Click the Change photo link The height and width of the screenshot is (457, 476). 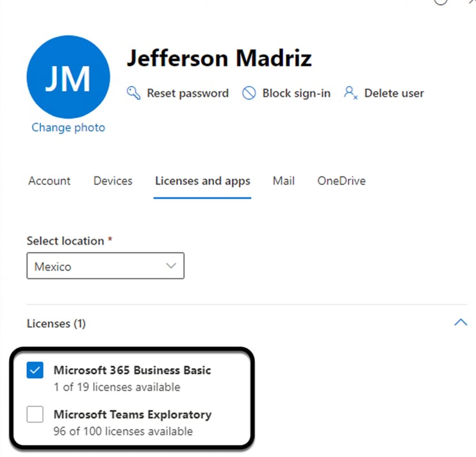(69, 128)
